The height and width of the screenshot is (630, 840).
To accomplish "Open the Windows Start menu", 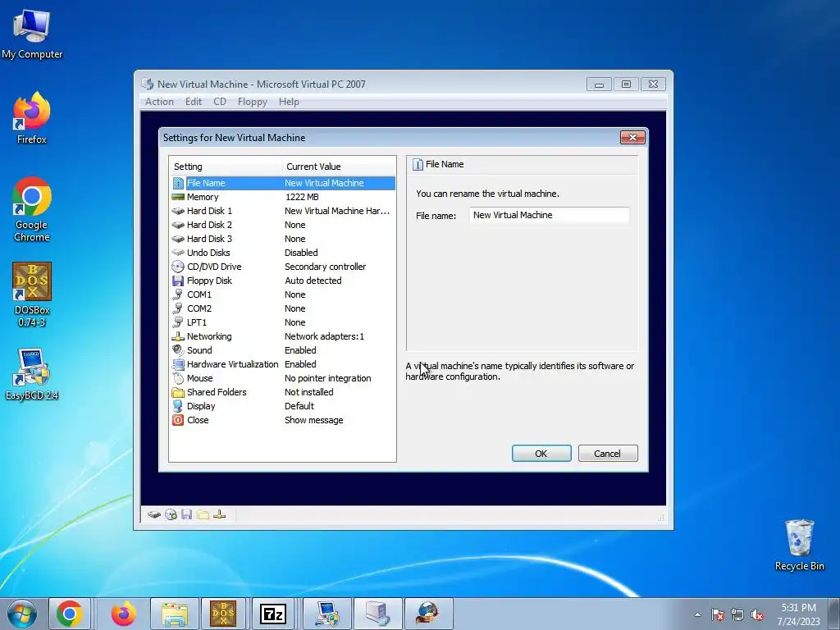I will (x=21, y=614).
